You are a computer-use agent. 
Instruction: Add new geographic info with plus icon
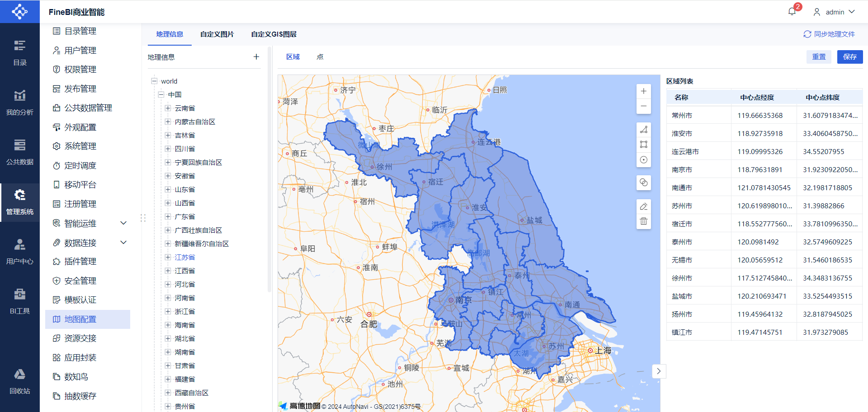tap(256, 57)
